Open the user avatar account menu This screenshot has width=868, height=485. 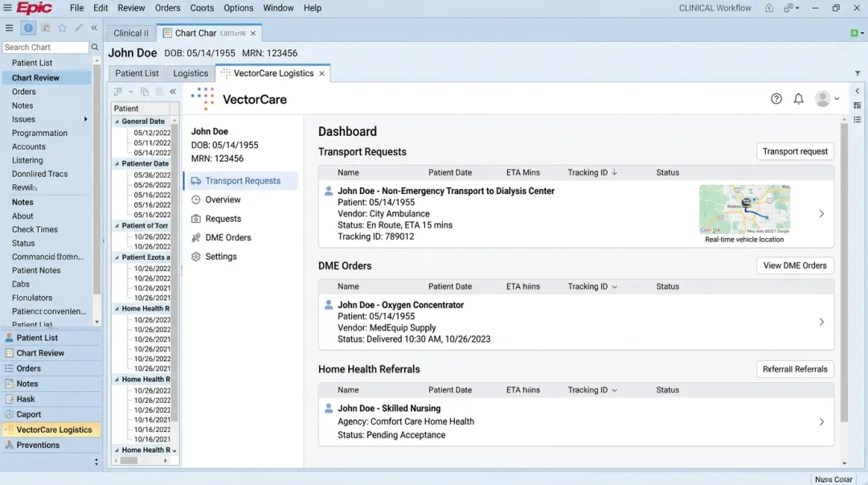(826, 99)
